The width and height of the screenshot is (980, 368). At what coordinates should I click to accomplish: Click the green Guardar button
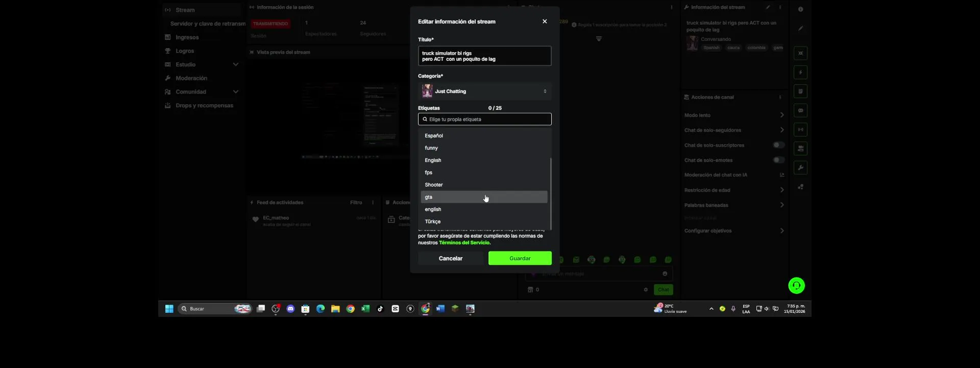click(x=520, y=258)
